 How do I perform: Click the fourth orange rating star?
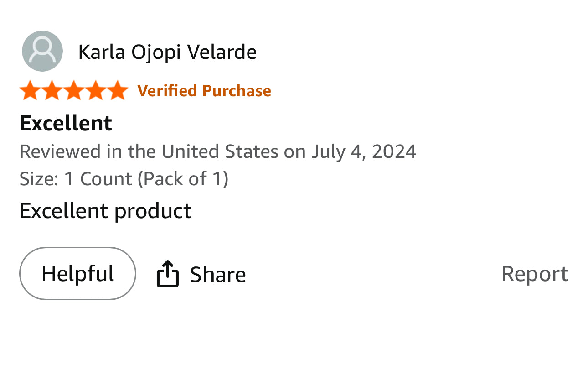pos(96,90)
